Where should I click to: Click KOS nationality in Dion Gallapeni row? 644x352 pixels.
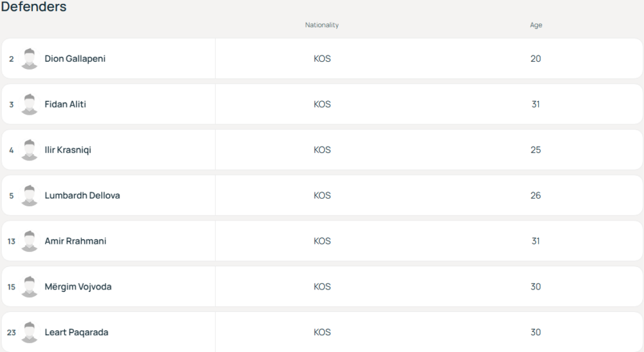click(322, 59)
